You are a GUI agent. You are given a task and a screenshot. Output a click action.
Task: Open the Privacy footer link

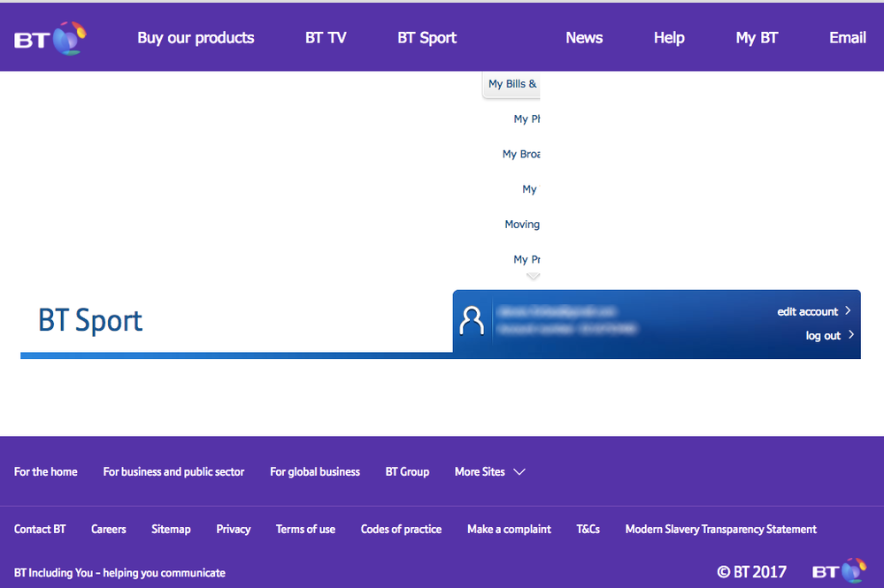coord(234,530)
